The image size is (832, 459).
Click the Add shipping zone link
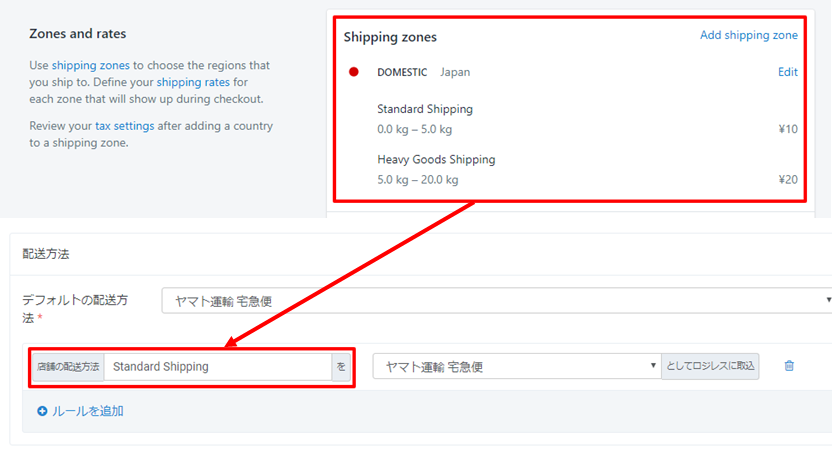pos(749,35)
